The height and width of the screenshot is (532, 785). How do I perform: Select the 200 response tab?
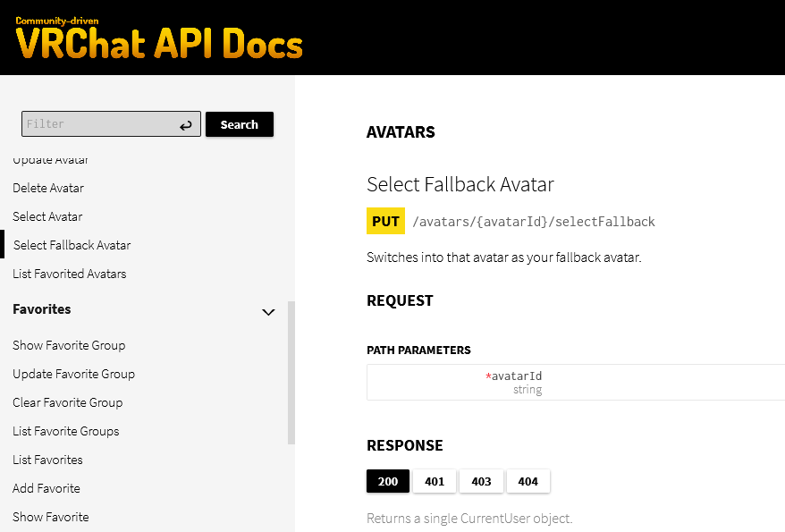point(388,481)
